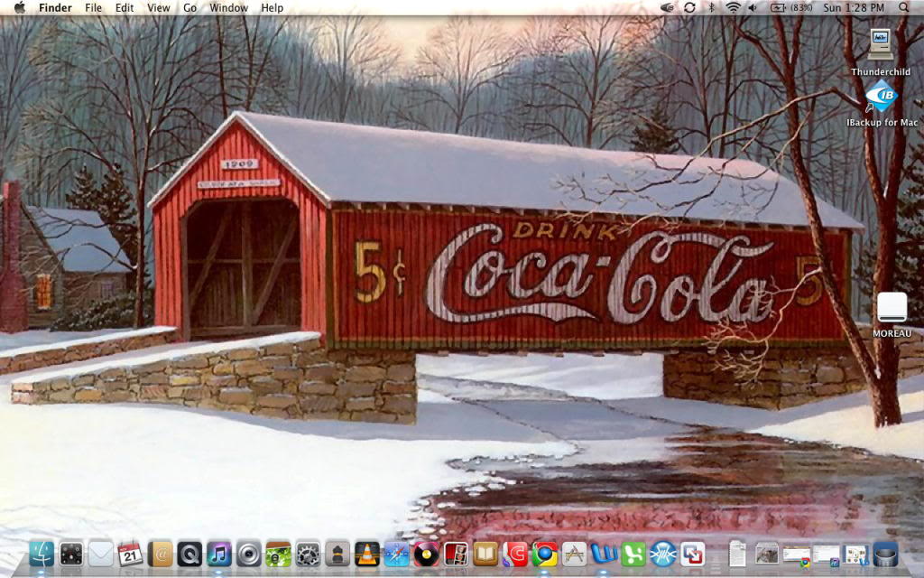Open the Apple menu

pos(20,7)
